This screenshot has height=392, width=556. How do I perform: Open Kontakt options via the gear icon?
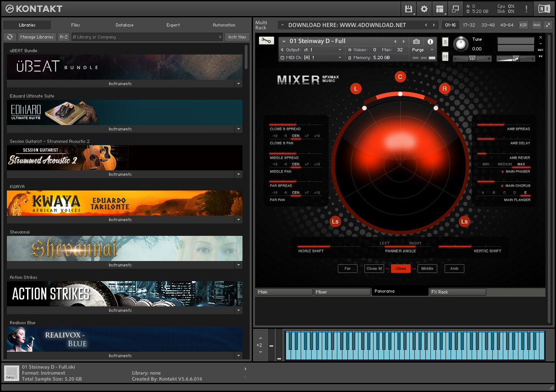click(x=424, y=9)
